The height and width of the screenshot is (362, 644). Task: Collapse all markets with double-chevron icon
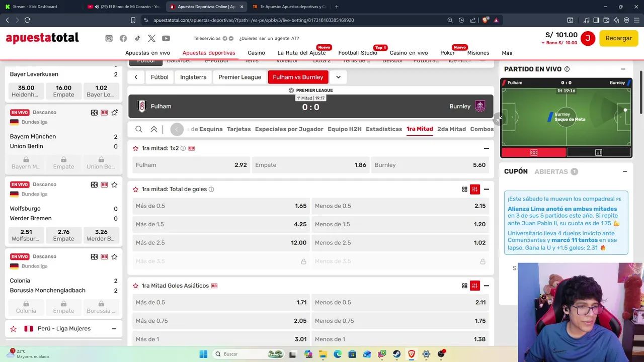(154, 129)
